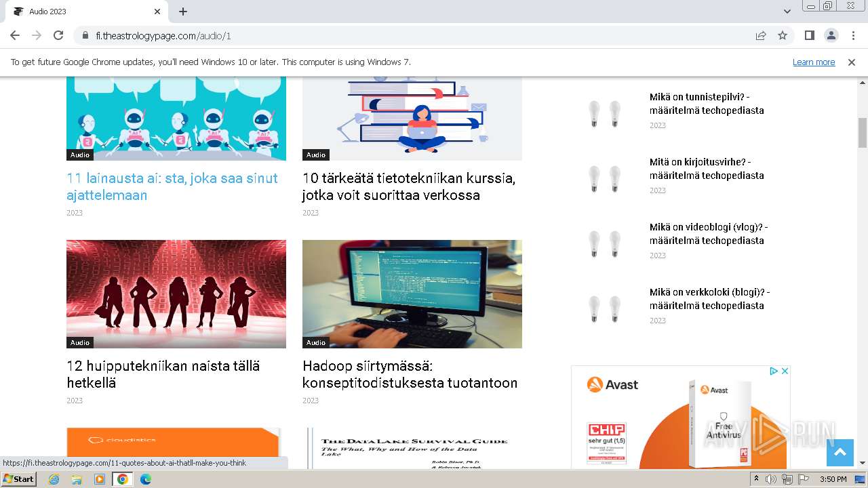The image size is (868, 488).
Task: Close the Avast ad with X
Action: pos(785,371)
